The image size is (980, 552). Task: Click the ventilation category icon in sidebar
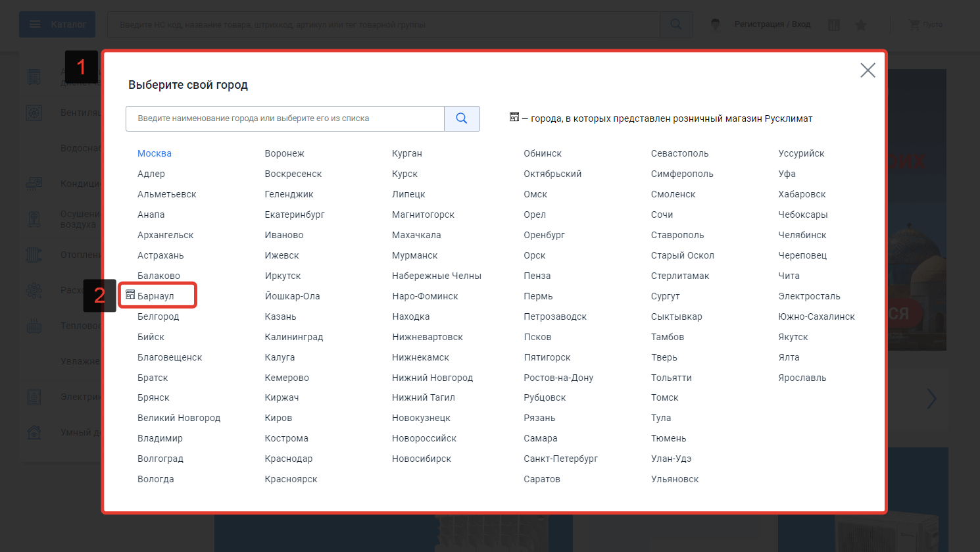click(34, 113)
